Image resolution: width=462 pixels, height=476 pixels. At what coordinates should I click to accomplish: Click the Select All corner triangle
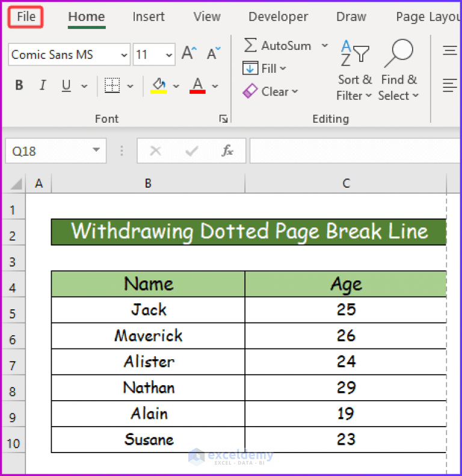point(15,184)
